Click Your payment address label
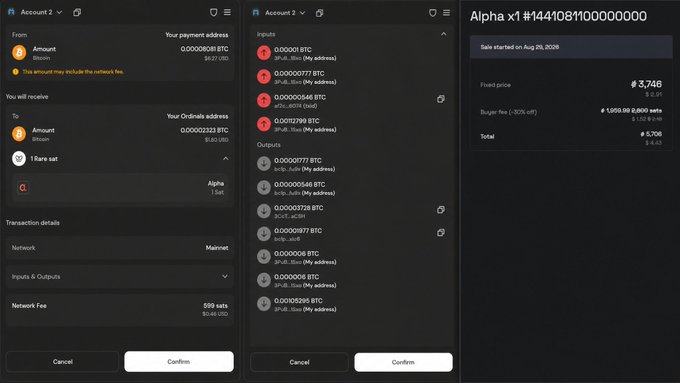The height and width of the screenshot is (383, 680). (x=196, y=35)
